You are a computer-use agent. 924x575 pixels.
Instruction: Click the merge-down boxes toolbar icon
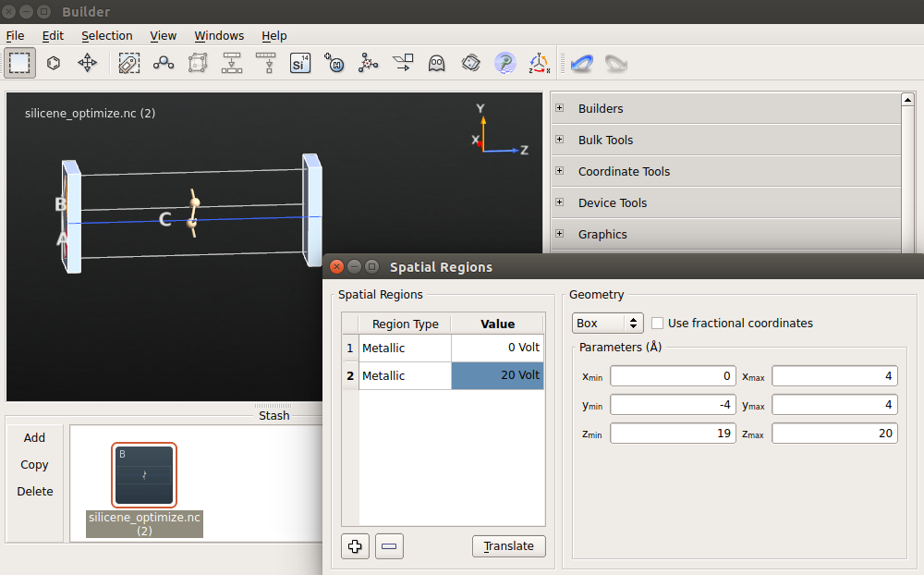(232, 63)
